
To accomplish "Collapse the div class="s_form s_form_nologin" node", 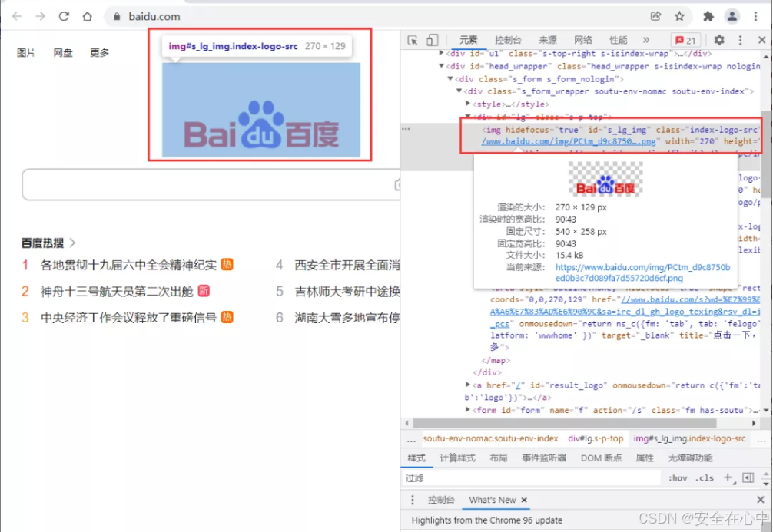I will click(x=450, y=78).
